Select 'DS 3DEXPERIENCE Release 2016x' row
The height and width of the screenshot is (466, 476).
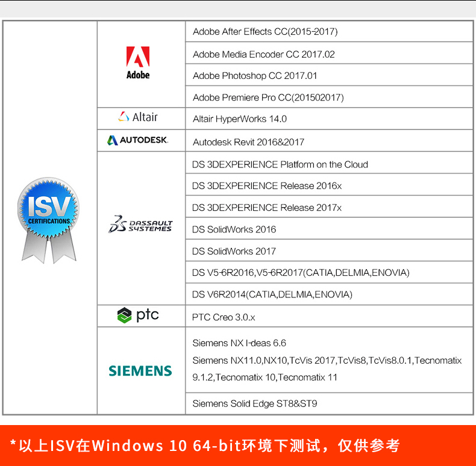330,185
